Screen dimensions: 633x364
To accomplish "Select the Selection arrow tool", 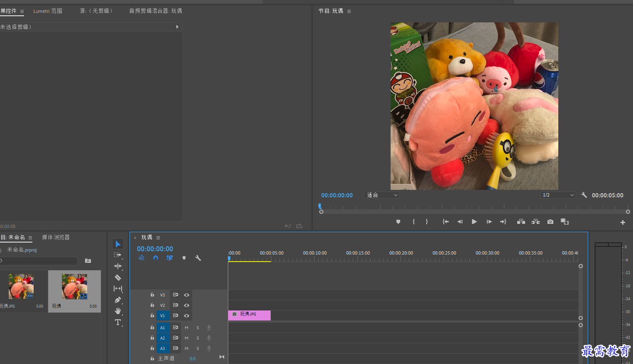I will click(x=118, y=244).
